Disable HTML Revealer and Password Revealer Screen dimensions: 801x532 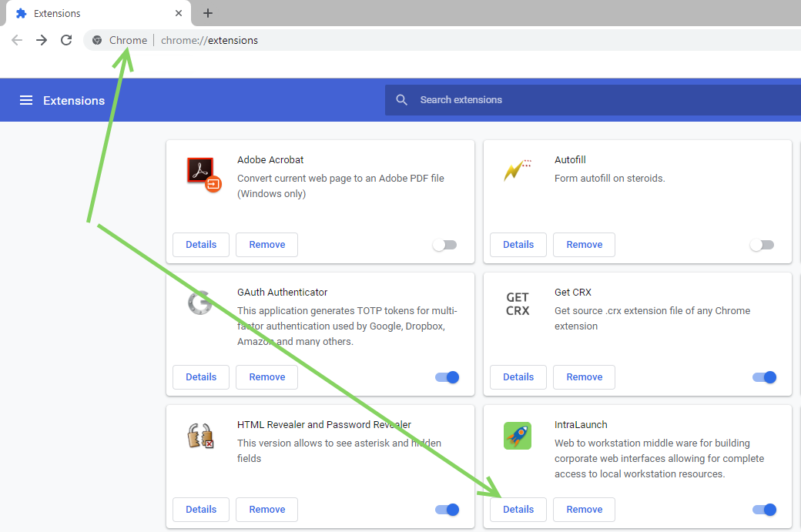point(447,510)
